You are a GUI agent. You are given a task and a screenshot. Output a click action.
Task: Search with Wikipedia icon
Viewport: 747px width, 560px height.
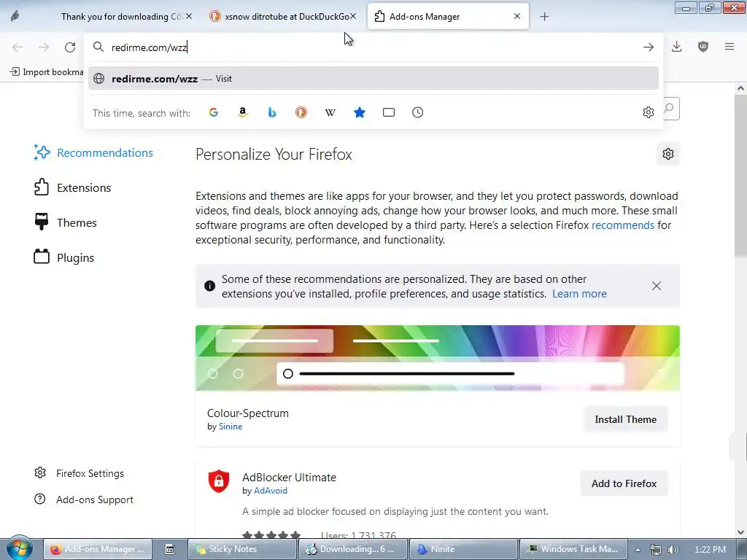click(330, 112)
